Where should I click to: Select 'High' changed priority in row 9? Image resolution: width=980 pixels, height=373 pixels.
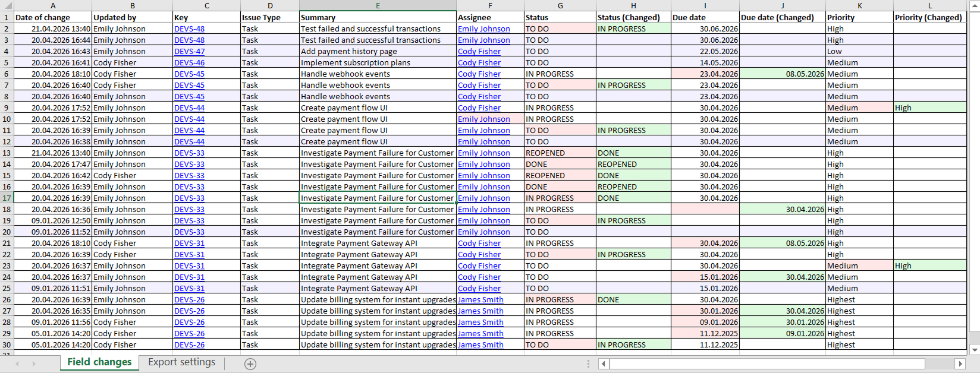pos(930,108)
